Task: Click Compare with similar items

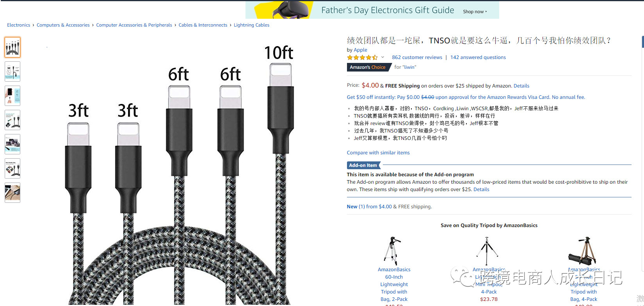Action: coord(378,153)
